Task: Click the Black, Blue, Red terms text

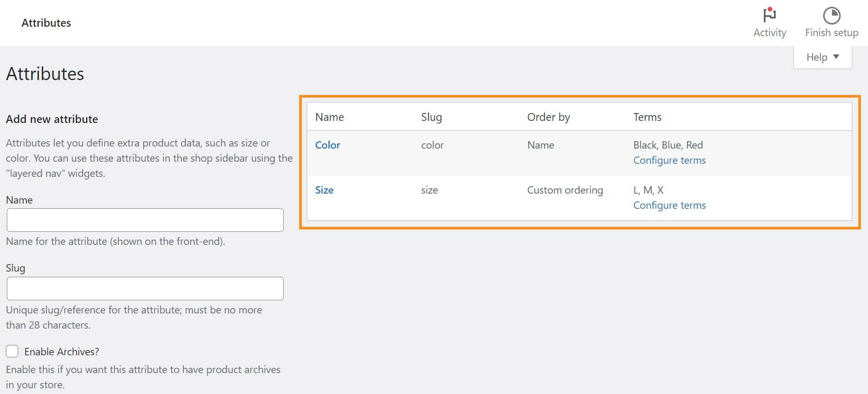Action: 667,145
